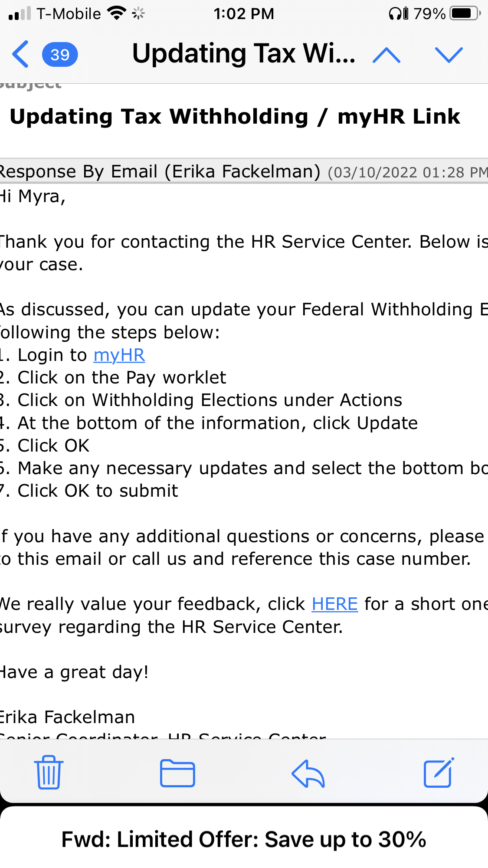
Task: Tap the reply arrow icon
Action: [308, 773]
